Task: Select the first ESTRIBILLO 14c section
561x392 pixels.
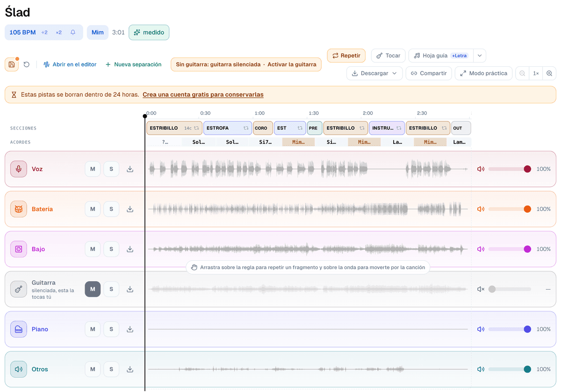Action: (174, 128)
